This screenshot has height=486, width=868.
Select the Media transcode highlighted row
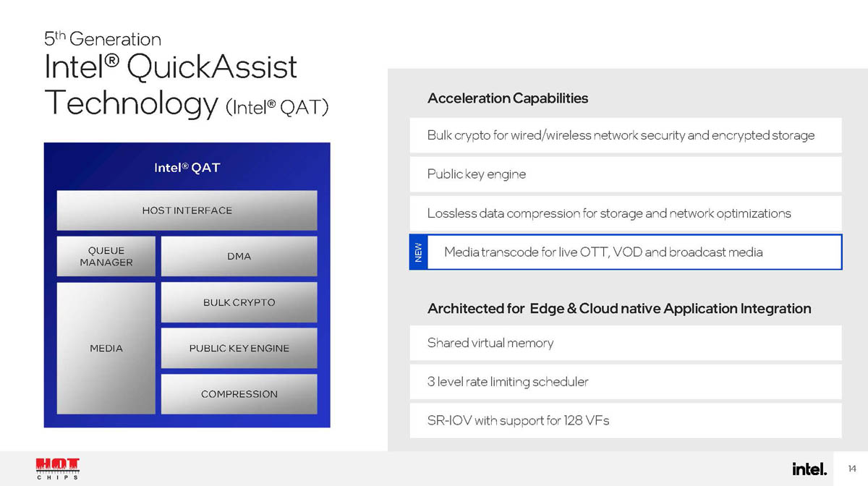(634, 252)
